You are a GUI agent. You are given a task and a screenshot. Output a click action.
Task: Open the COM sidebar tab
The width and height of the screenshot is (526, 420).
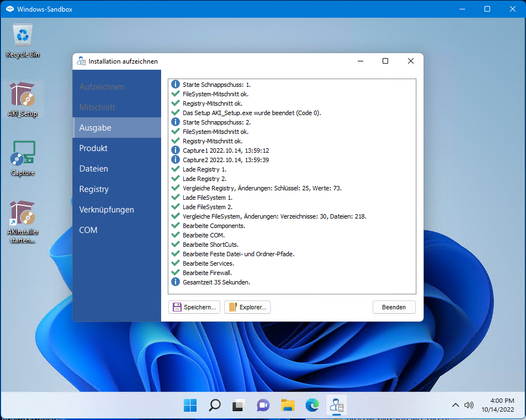click(x=117, y=230)
